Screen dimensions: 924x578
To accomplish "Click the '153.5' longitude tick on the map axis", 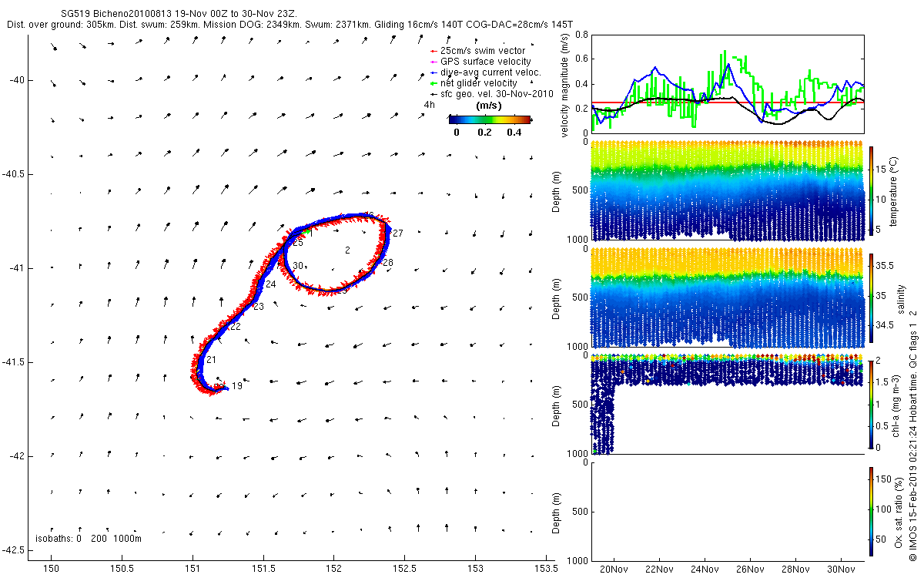I will pos(545,569).
